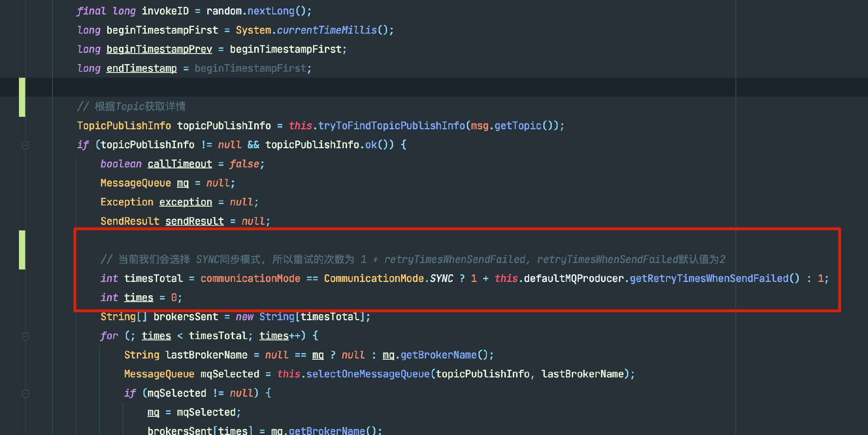Click the final keyword
This screenshot has width=868, height=435.
click(x=91, y=11)
